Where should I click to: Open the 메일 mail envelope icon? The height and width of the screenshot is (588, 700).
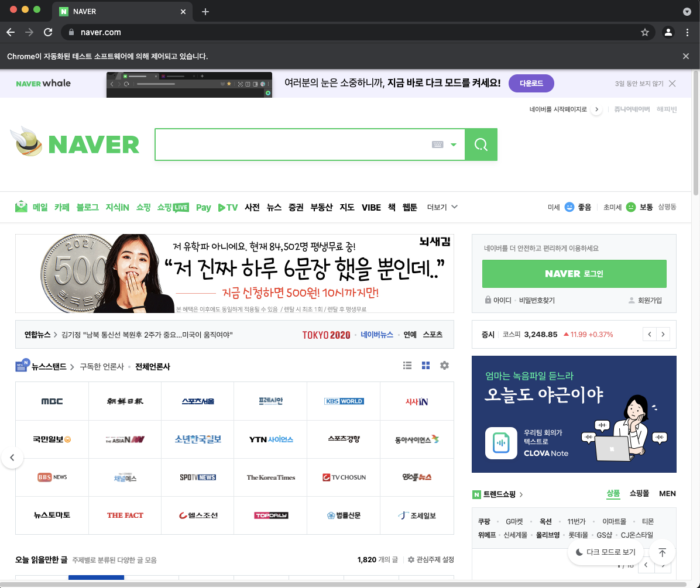coord(21,207)
